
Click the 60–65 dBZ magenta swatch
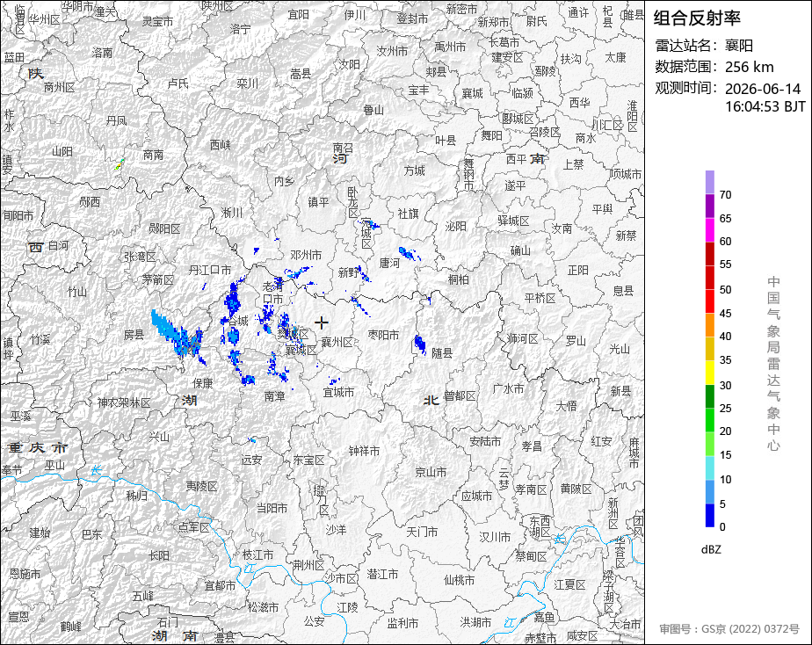point(709,229)
